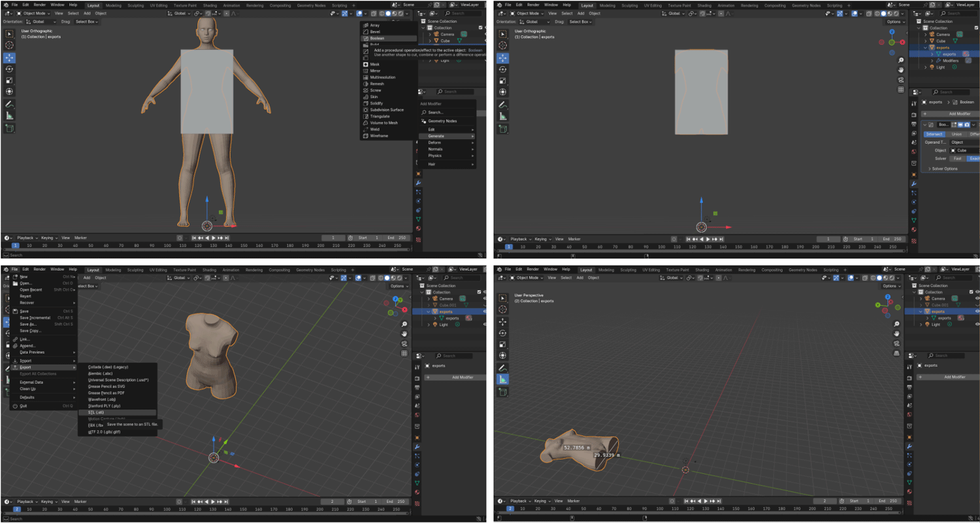This screenshot has width=980, height=523.
Task: Toggle Boolean modifier's show in viewport icon
Action: pyautogui.click(x=960, y=124)
